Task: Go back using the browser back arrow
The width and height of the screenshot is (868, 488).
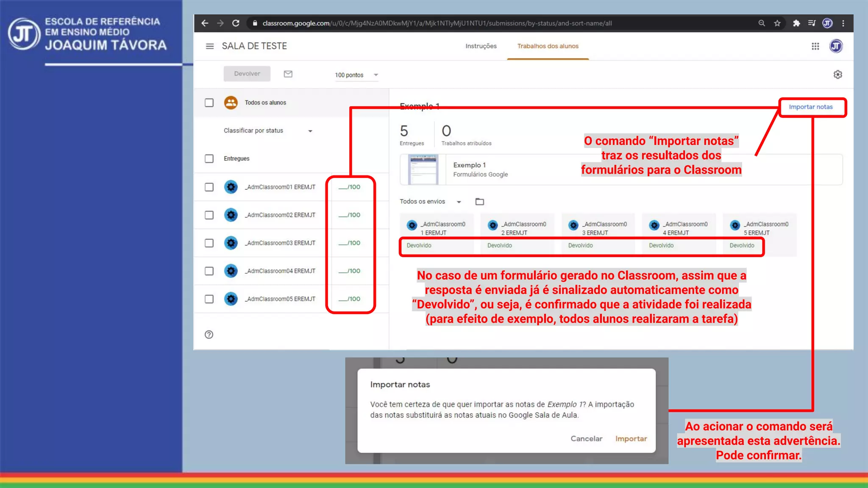Action: 205,23
